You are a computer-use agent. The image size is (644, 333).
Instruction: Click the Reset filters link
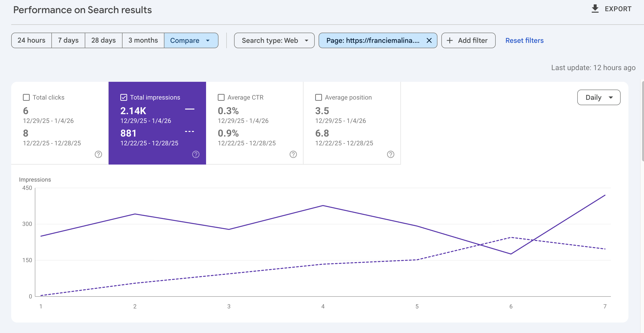click(524, 40)
